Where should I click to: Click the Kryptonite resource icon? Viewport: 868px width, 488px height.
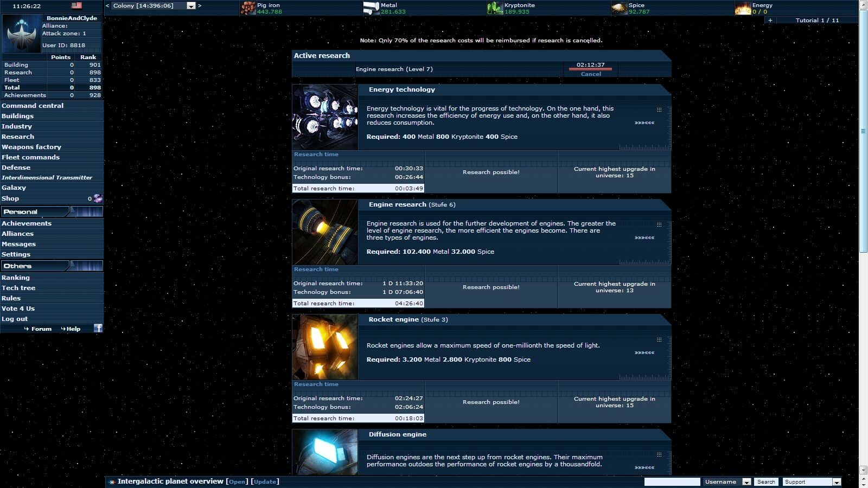[495, 9]
